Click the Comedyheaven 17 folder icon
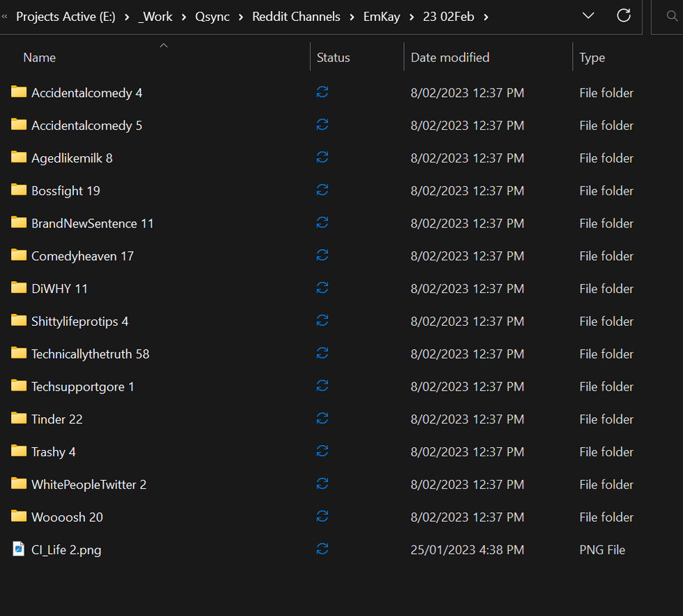The width and height of the screenshot is (683, 616). click(19, 255)
